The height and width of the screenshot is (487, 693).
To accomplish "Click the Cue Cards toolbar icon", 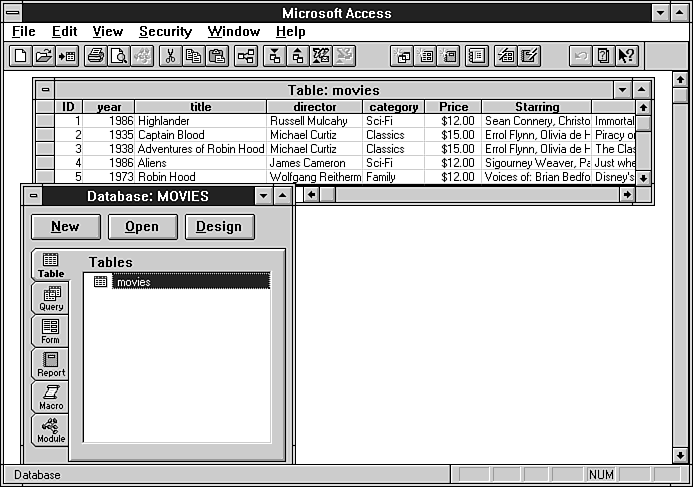I will (x=603, y=56).
